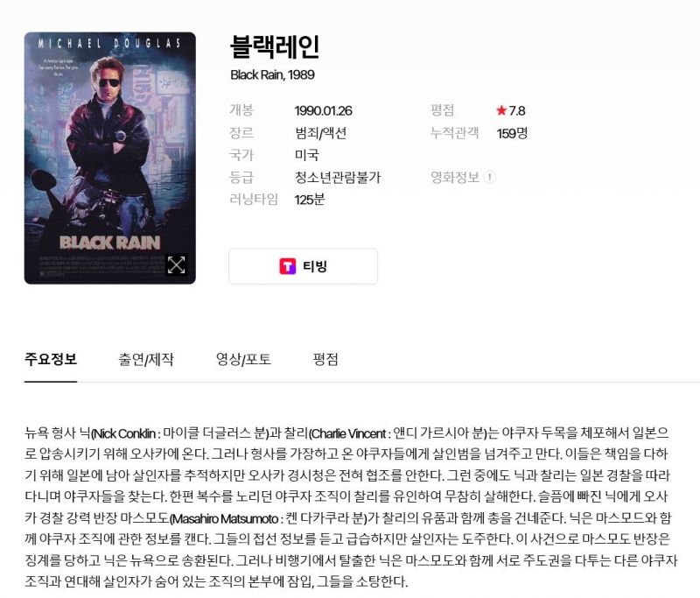This screenshot has height=598, width=700.
Task: Click the pink Tving T logo icon
Action: pos(288,266)
